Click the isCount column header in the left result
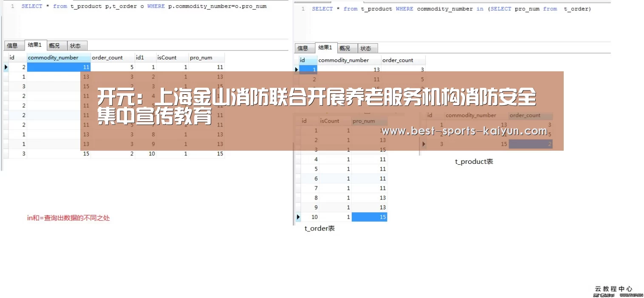The width and height of the screenshot is (644, 298). (x=172, y=58)
